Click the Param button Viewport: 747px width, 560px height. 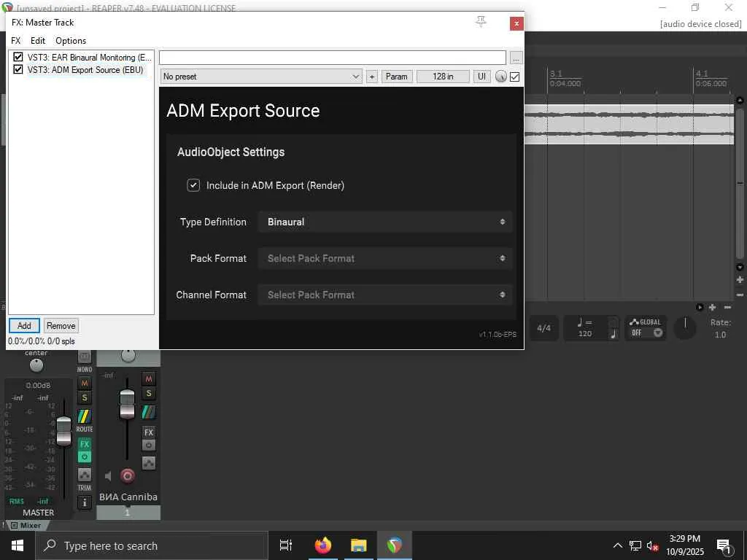coord(396,76)
